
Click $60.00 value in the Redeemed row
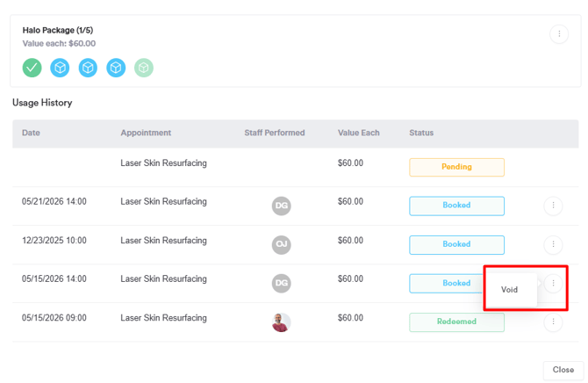click(350, 318)
